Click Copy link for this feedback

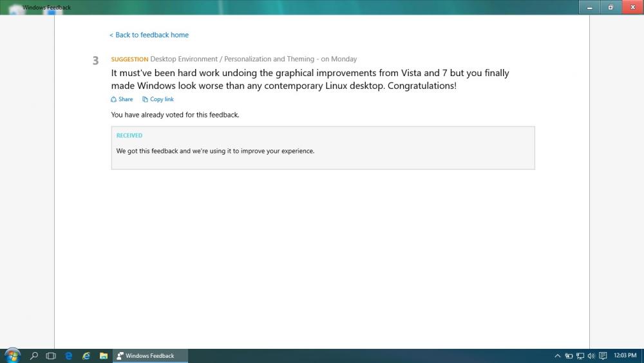(158, 99)
